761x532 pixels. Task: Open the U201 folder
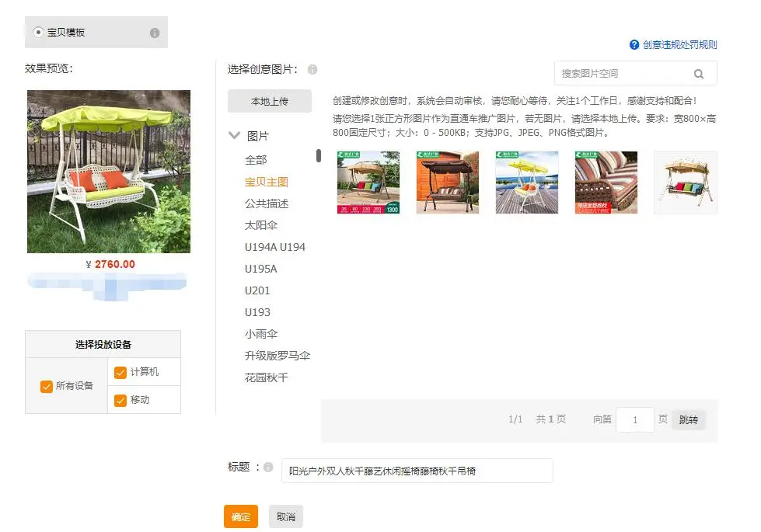pos(257,291)
